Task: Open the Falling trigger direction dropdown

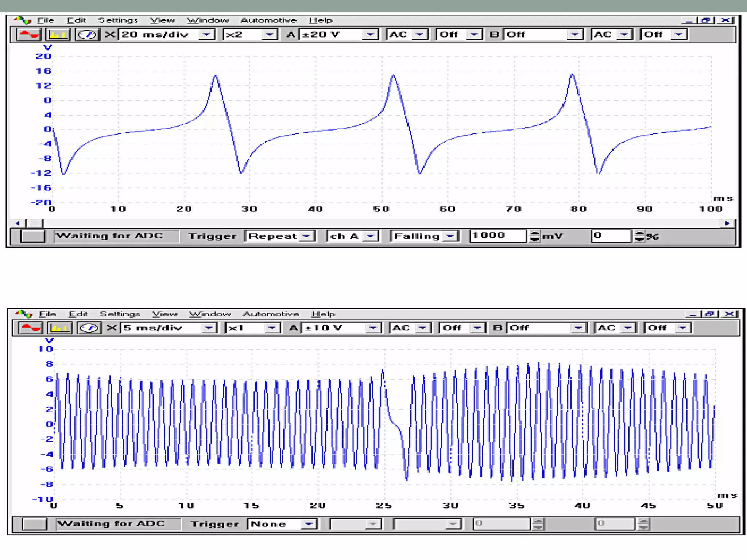Action: click(x=450, y=236)
